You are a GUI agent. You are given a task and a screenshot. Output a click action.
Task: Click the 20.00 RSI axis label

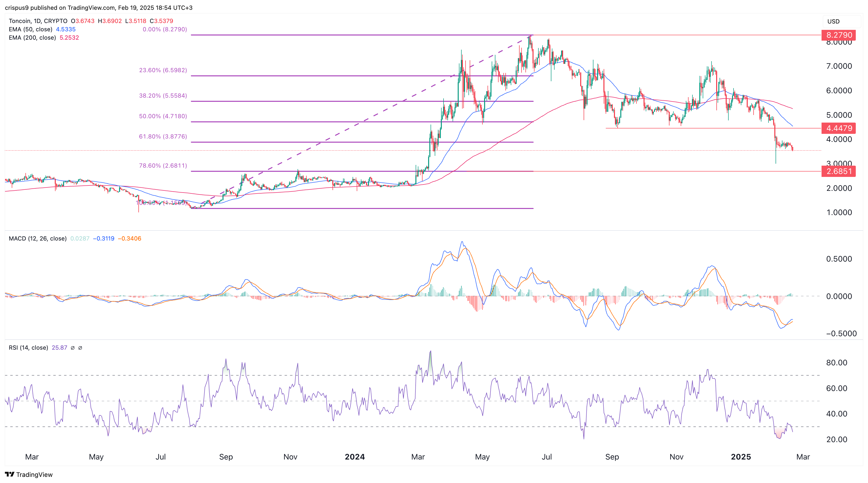click(837, 439)
